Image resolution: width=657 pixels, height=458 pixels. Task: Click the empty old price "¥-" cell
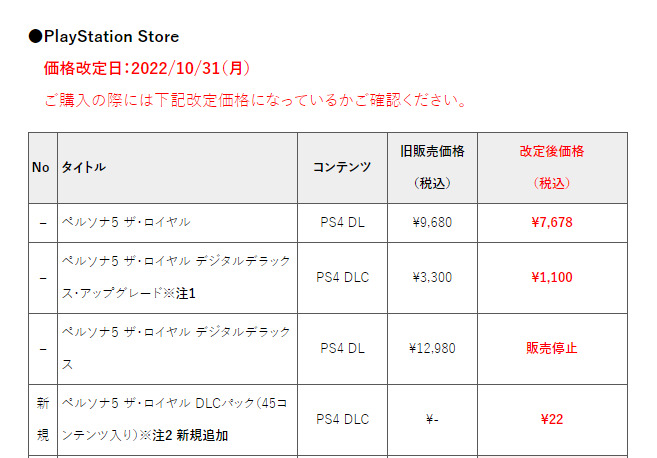click(432, 419)
